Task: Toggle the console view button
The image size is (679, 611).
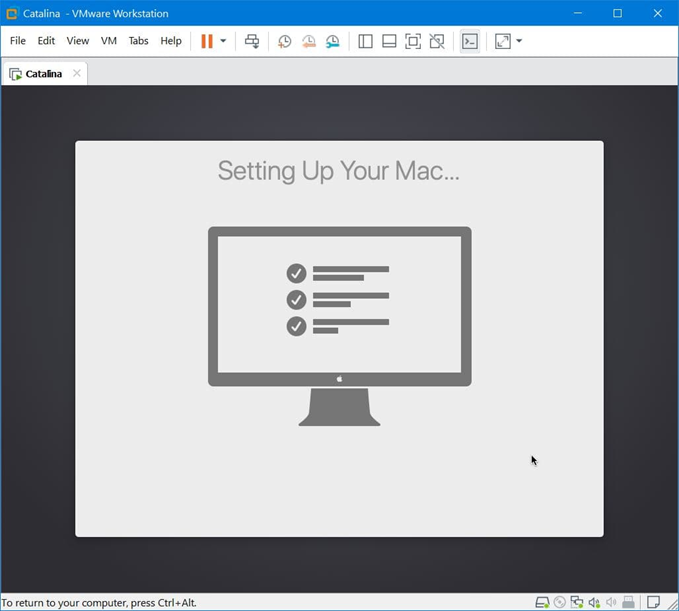Action: pyautogui.click(x=470, y=41)
